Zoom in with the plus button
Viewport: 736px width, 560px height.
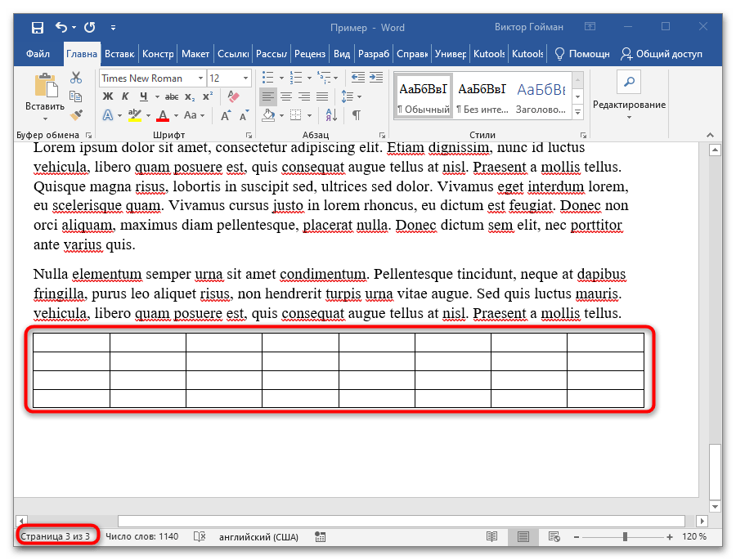(669, 536)
